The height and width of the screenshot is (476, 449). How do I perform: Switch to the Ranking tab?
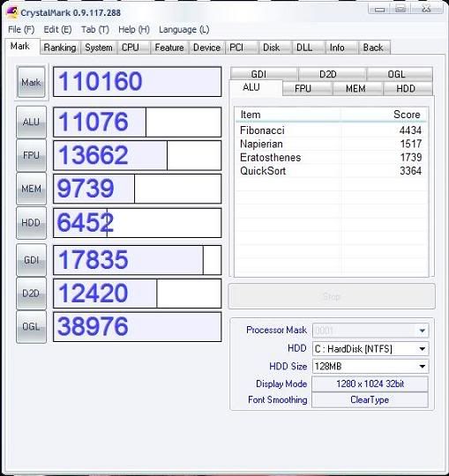[60, 48]
